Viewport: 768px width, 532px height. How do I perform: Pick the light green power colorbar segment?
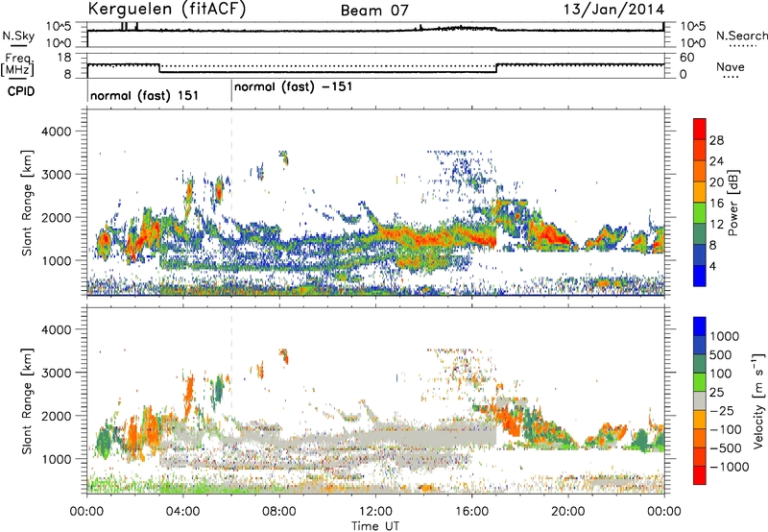coord(700,213)
